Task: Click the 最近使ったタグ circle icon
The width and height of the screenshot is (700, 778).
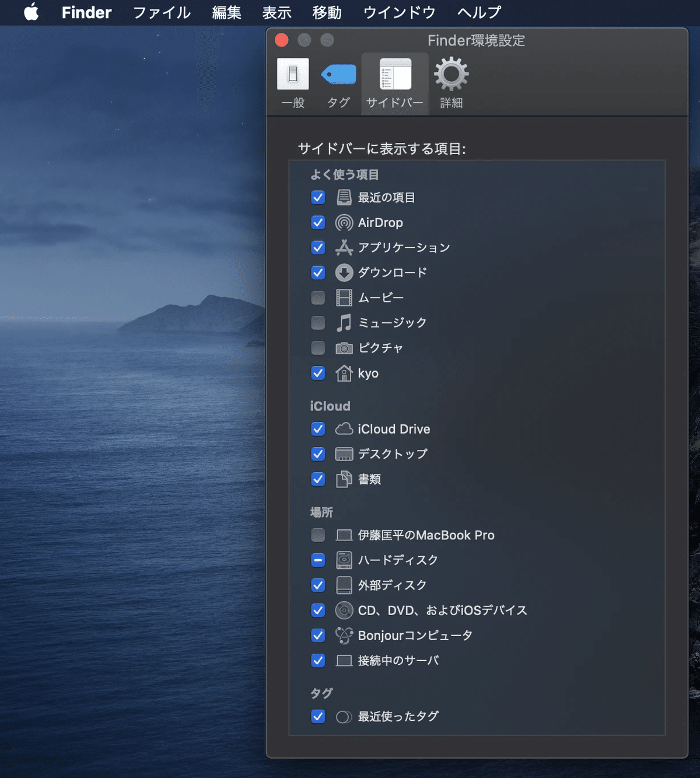Action: tap(344, 717)
